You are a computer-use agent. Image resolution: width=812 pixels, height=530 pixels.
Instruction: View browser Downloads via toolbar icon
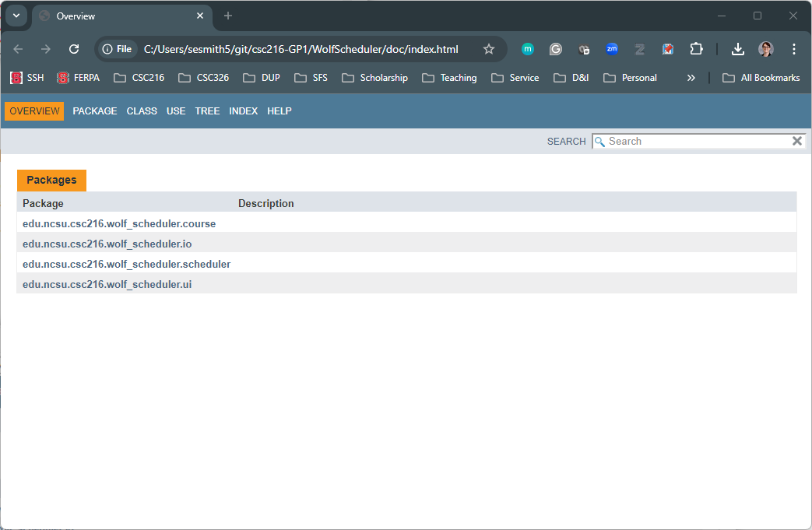pyautogui.click(x=737, y=48)
